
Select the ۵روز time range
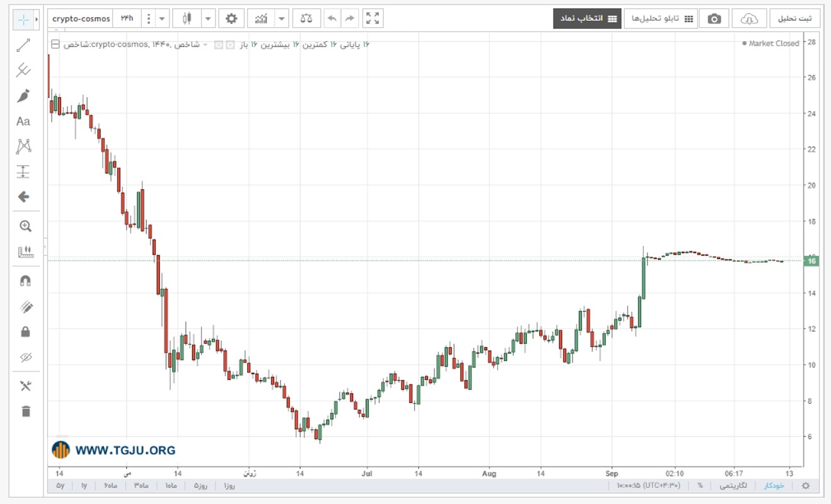pyautogui.click(x=200, y=486)
